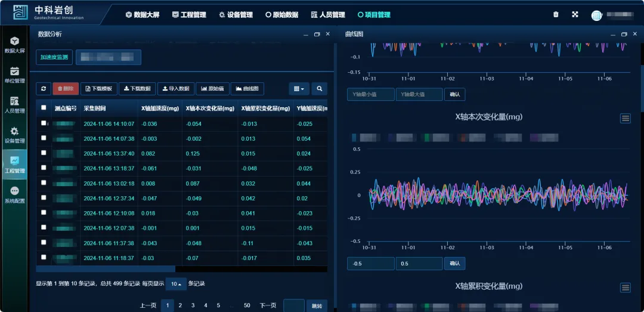Sort by X轴加速度(mg) column header
This screenshot has height=312, width=644.
160,109
